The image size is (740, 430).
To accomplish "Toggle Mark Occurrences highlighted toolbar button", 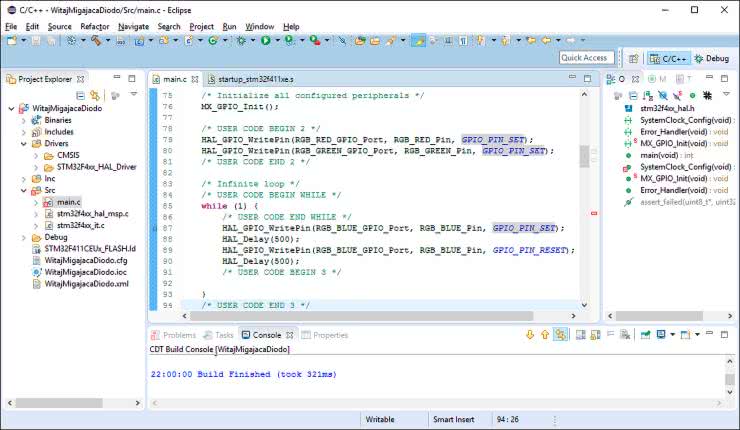I will (x=418, y=41).
